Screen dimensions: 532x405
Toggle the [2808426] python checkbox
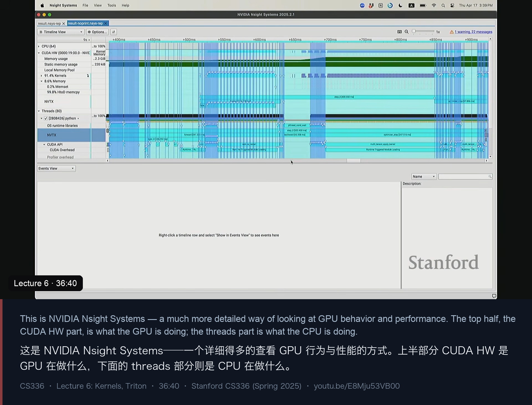point(46,118)
